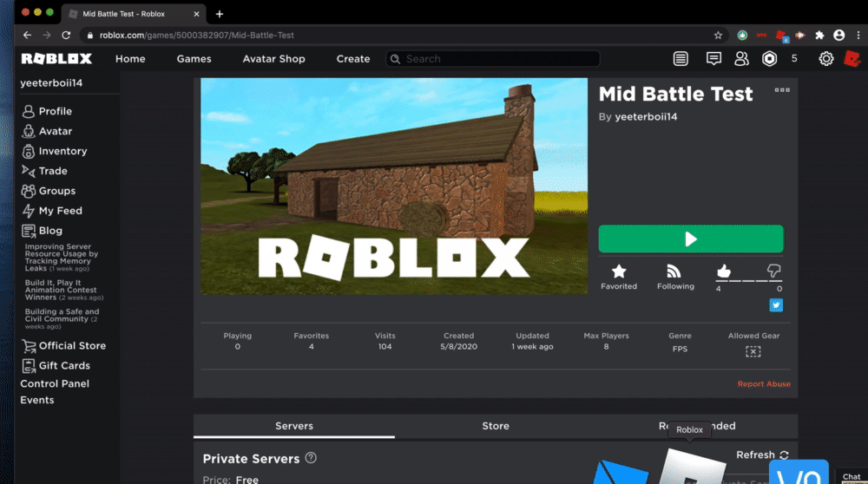
Task: Reload the page in the browser
Action: (66, 35)
